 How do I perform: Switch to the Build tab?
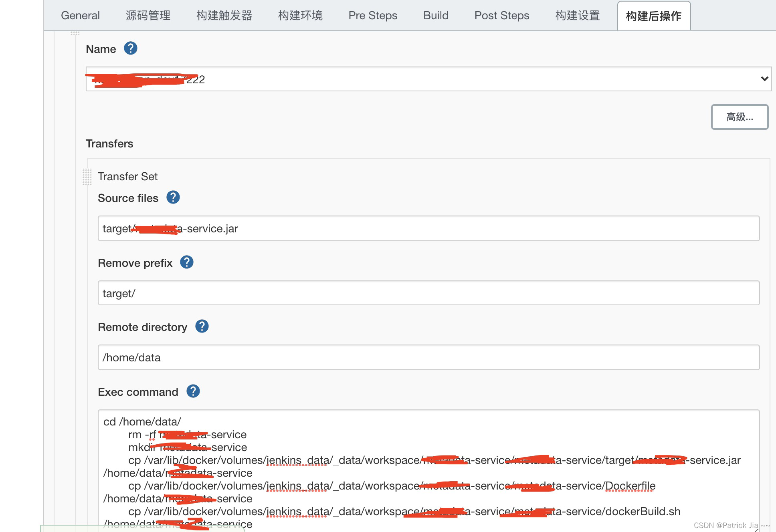pyautogui.click(x=436, y=16)
